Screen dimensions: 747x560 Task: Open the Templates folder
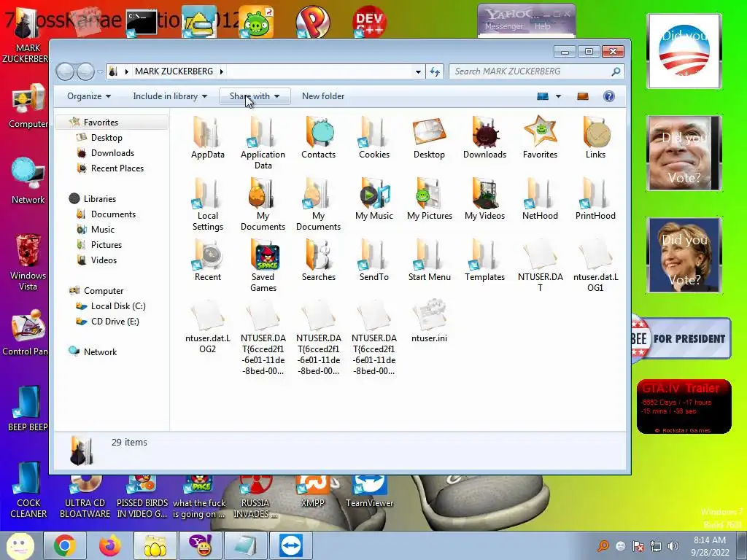pyautogui.click(x=484, y=260)
